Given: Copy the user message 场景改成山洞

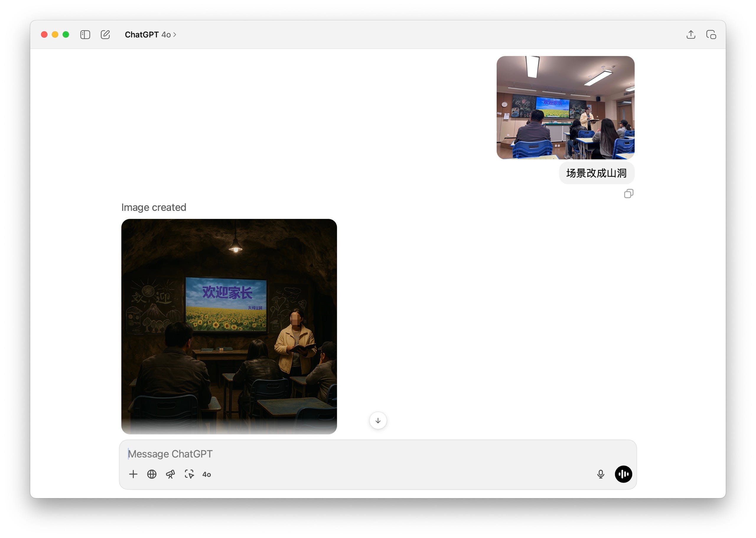Looking at the screenshot, I should tap(628, 193).
